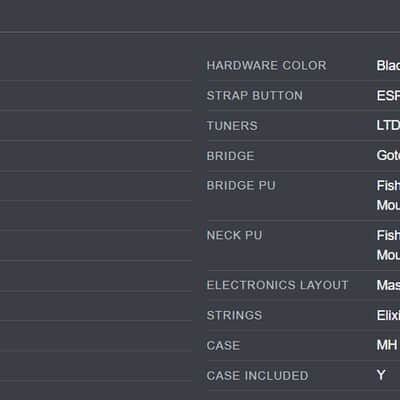Click the BRIDGE PU spec label
The image size is (400, 400).
(241, 185)
